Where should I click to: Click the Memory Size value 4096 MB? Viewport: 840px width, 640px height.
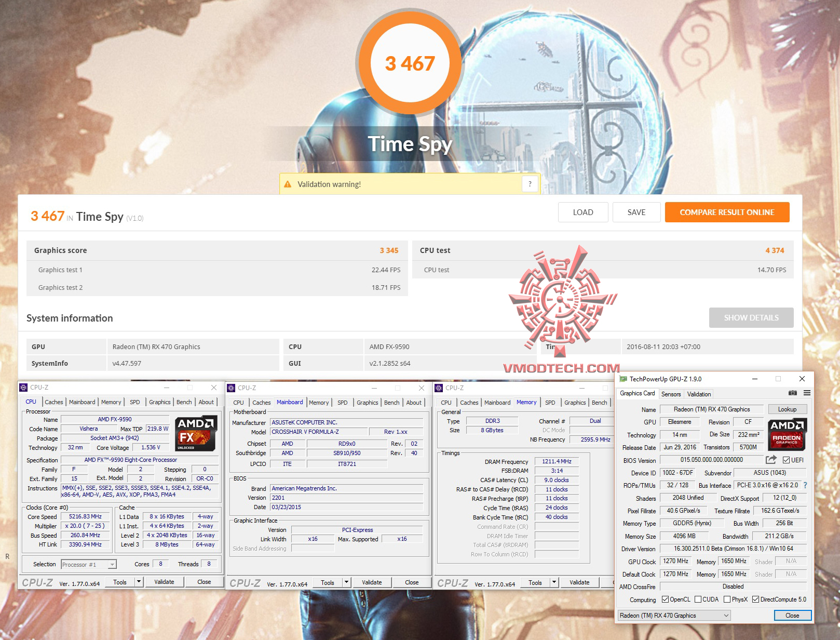684,536
